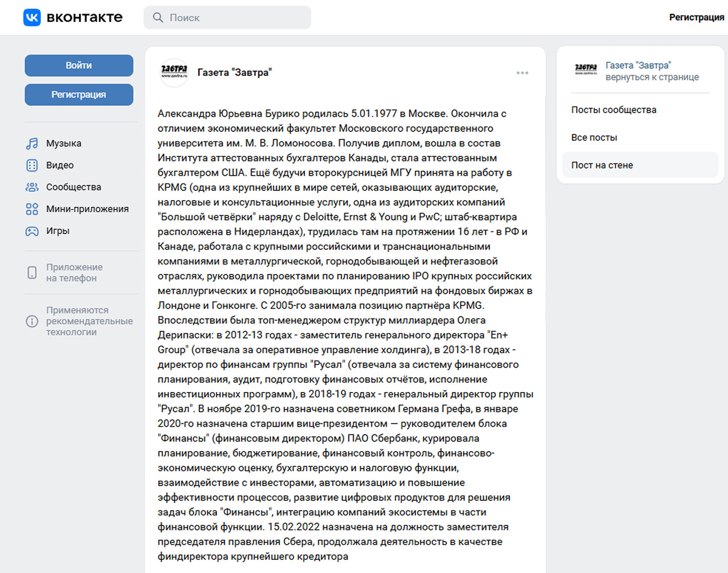Open Приложение на телефон link
The height and width of the screenshot is (573, 728).
click(75, 273)
